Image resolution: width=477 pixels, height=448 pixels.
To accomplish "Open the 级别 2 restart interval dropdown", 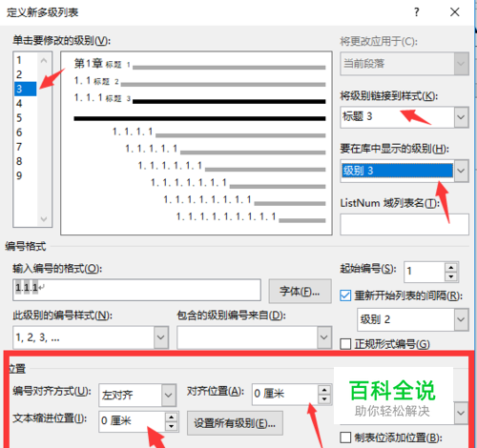I will pos(462,319).
